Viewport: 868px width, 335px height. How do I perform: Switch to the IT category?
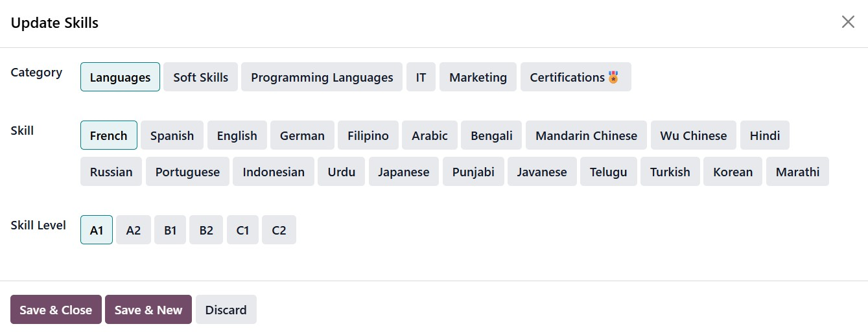click(421, 77)
